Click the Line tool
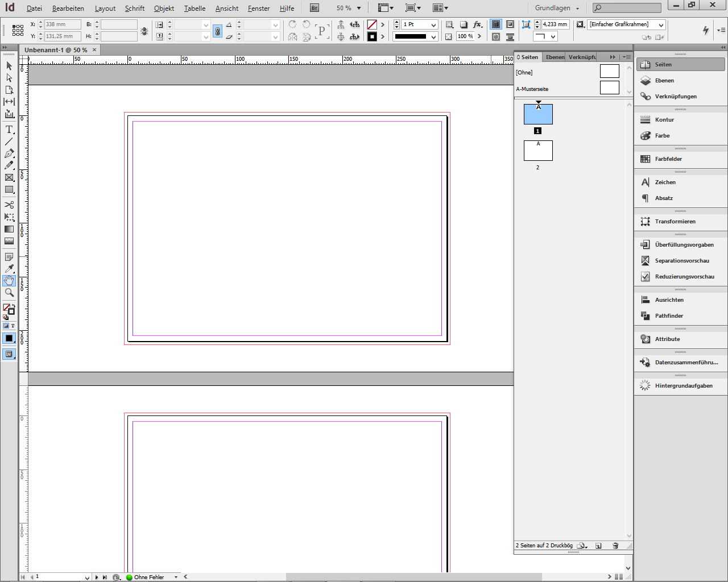This screenshot has height=582, width=728. pos(9,142)
